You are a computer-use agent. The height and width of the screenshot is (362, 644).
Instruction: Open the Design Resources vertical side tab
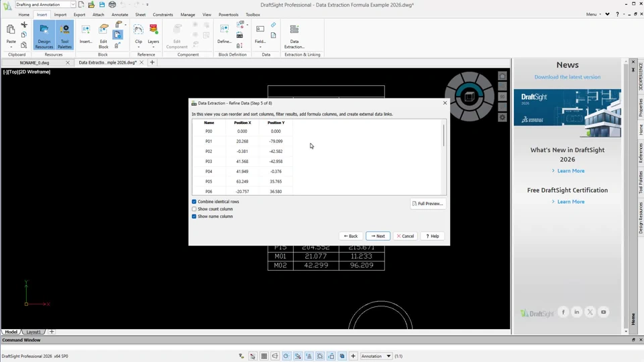(640, 218)
